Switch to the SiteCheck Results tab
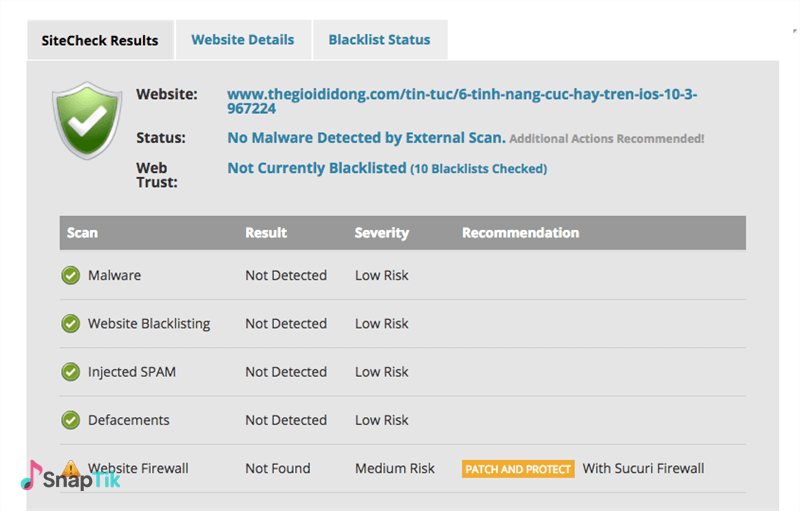The width and height of the screenshot is (800, 511). pos(100,41)
